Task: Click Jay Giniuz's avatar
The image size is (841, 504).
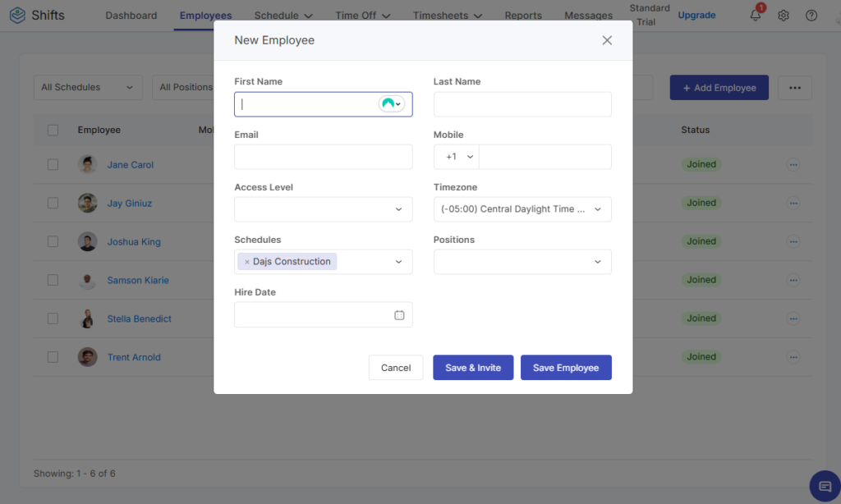Action: pos(87,204)
